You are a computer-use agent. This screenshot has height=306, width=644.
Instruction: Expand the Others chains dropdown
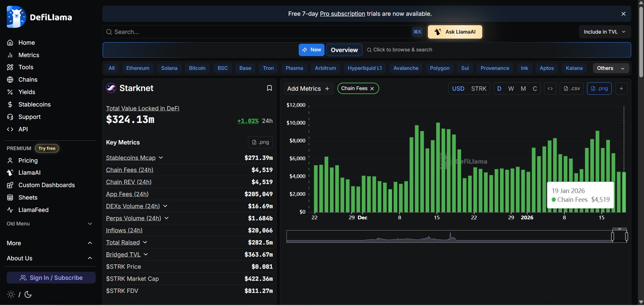coord(610,68)
